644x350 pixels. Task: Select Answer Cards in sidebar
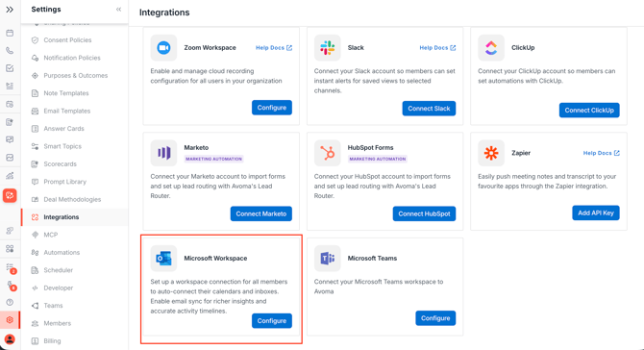tap(63, 128)
